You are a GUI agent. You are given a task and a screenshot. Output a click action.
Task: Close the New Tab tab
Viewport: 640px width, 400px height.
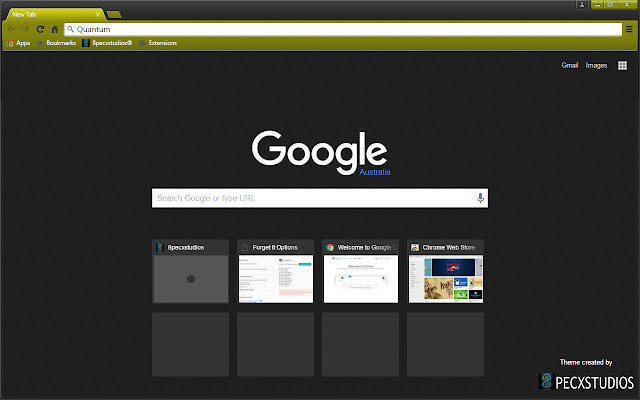98,14
